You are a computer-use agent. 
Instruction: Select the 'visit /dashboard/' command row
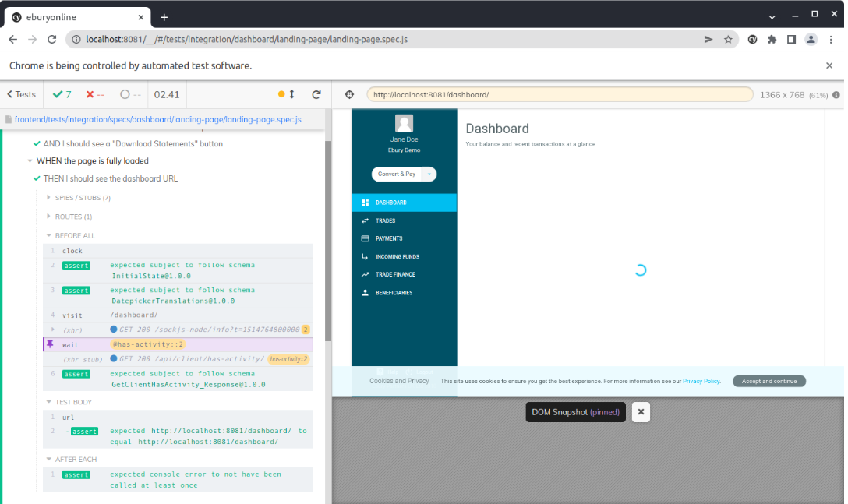[x=178, y=315]
